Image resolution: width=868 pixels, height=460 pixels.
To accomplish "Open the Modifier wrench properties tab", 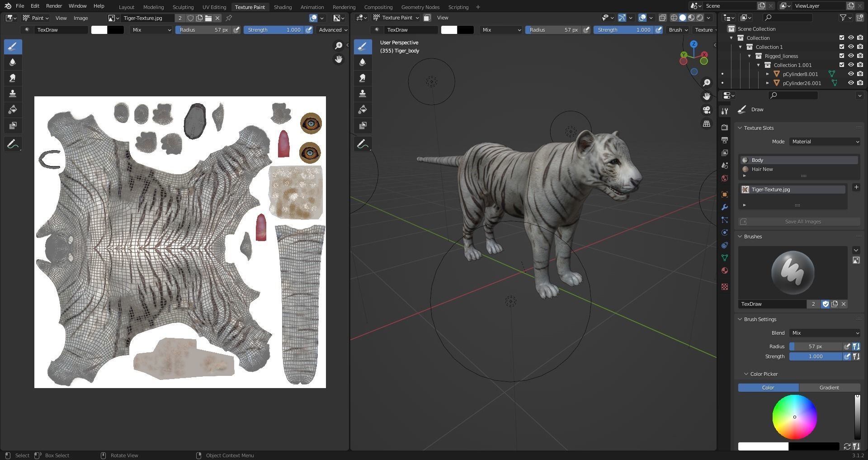I will [725, 207].
